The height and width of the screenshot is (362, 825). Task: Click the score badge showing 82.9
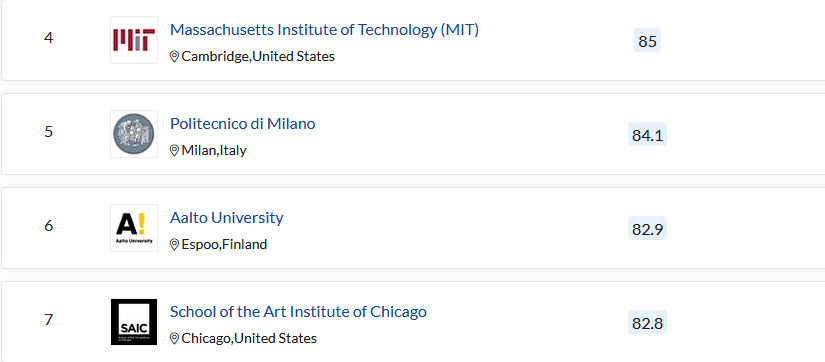point(647,229)
